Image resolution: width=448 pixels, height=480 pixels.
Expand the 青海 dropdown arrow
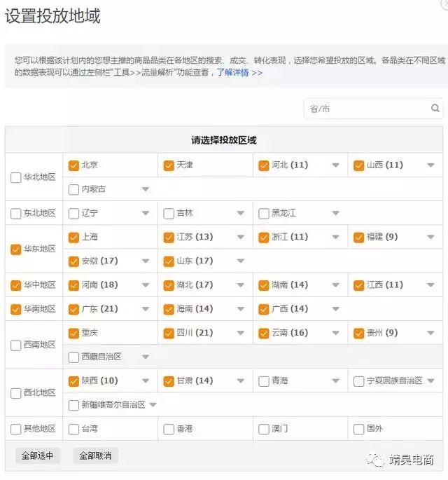point(336,380)
